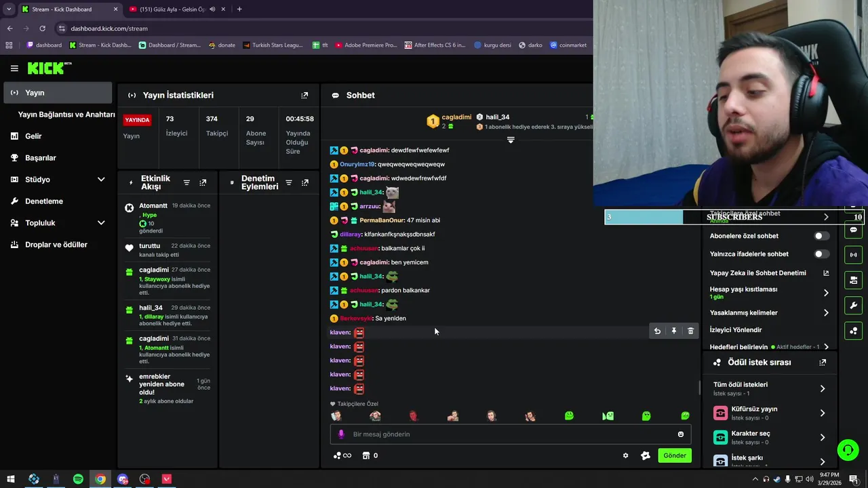Viewport: 868px width, 488px height.
Task: Click the moderator badge icon beside Gönder
Action: pyautogui.click(x=646, y=455)
